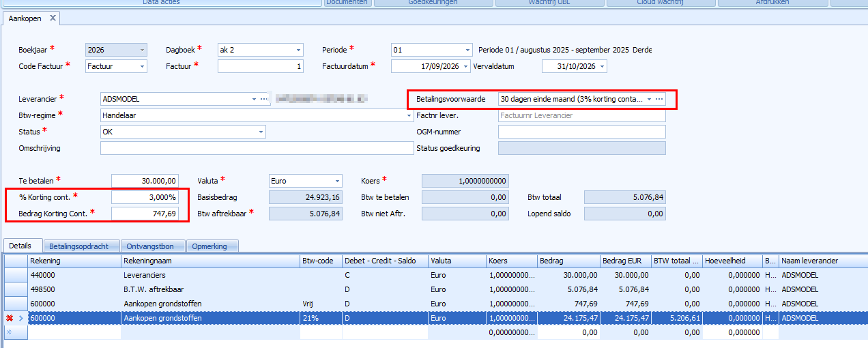Open the Data acties toolbar button
The width and height of the screenshot is (868, 348).
[161, 3]
